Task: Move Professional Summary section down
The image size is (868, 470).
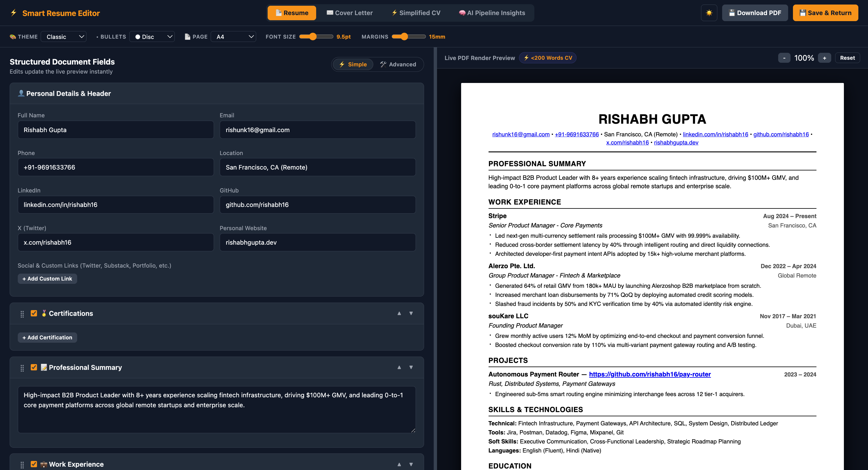Action: (411, 367)
